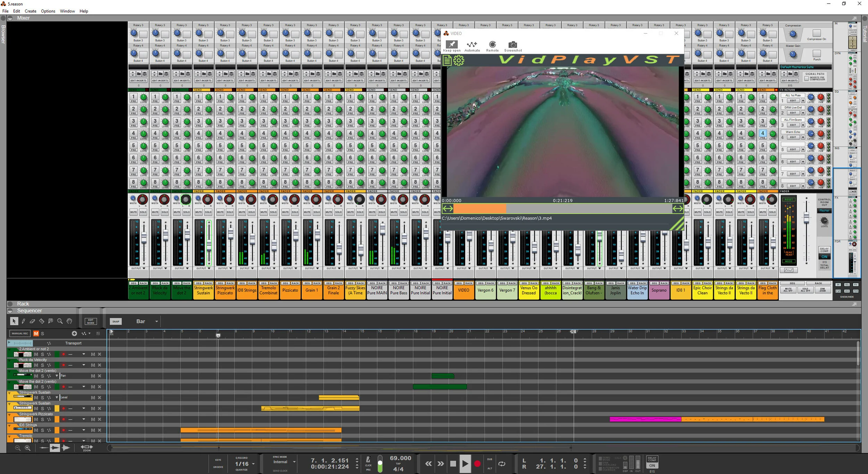This screenshot has width=868, height=474.
Task: Open the 1/16 quantize dropdown
Action: tap(253, 464)
